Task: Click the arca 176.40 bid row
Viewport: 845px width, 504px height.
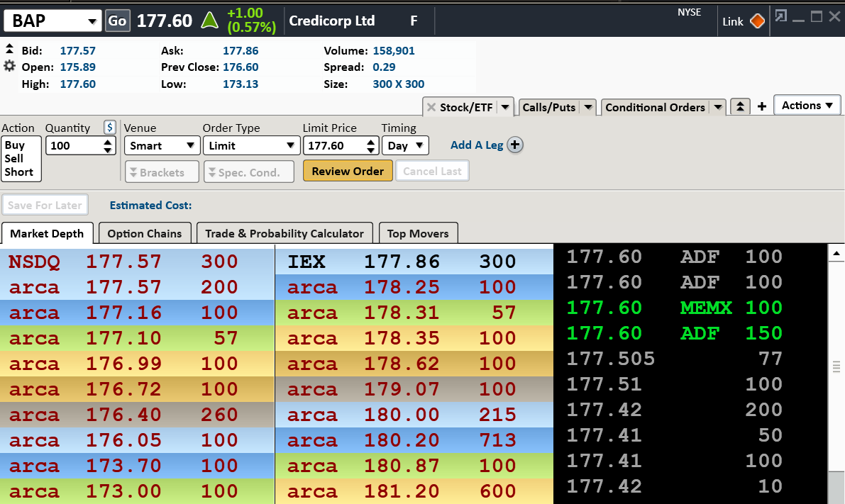Action: click(137, 415)
